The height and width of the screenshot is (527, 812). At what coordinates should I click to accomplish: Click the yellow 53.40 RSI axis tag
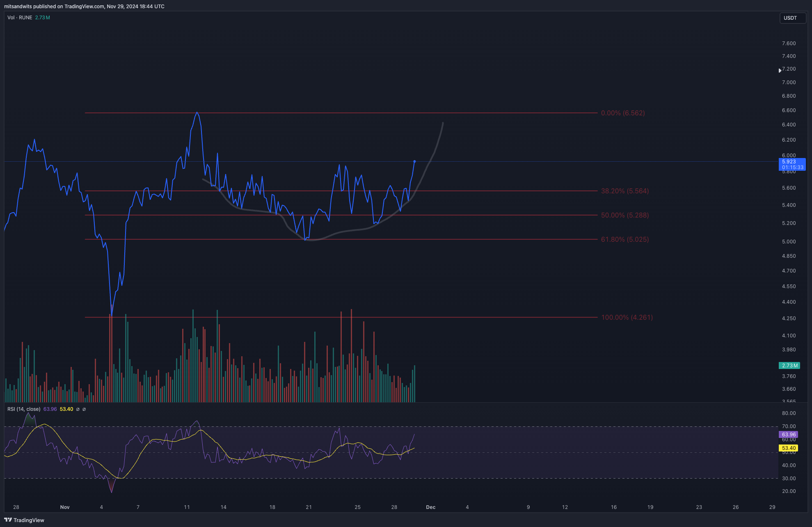tap(789, 448)
